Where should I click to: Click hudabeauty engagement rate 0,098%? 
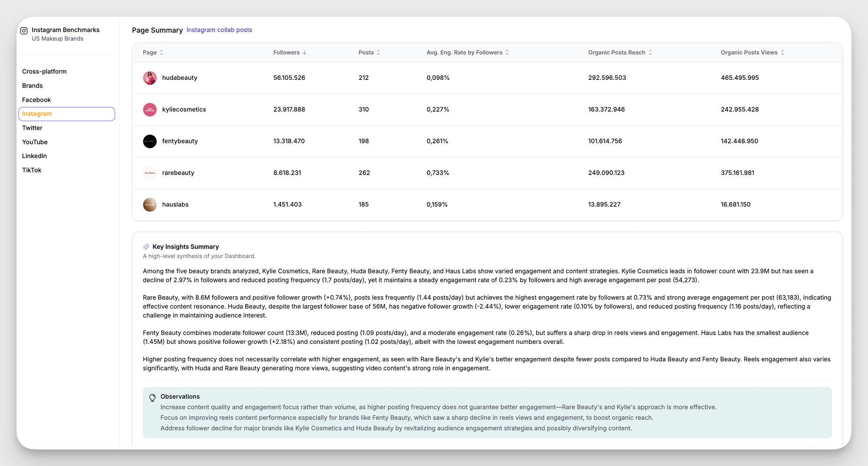click(438, 78)
